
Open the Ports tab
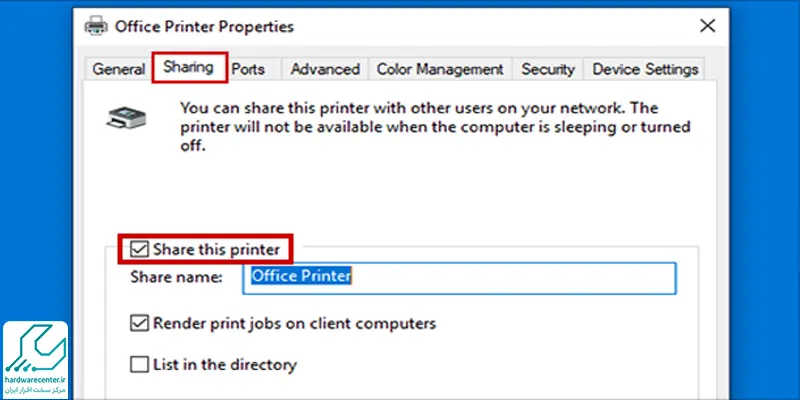tap(248, 69)
